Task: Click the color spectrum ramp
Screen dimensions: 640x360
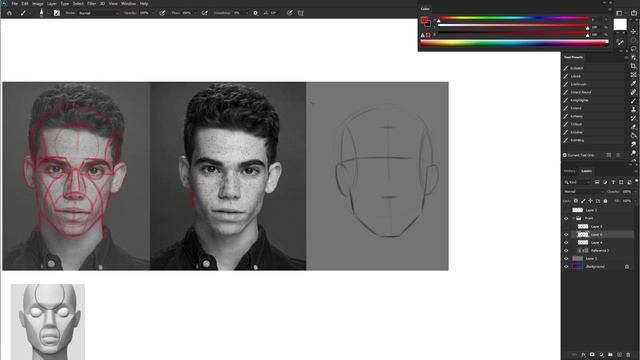Action: pos(514,42)
